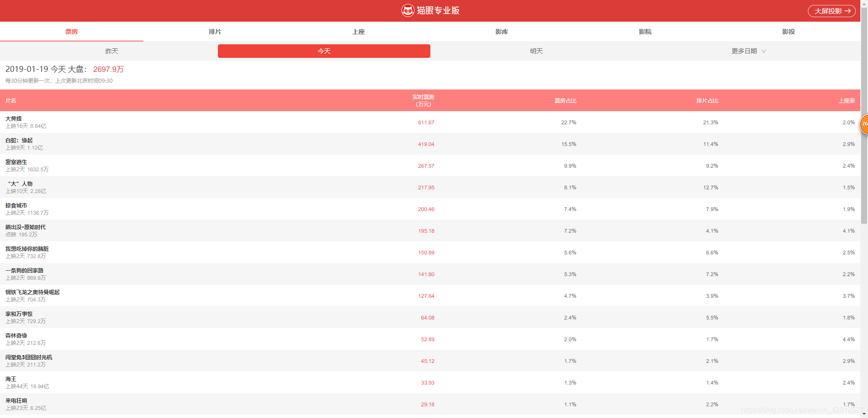Click the 票房占比 column header
Viewport: 868px width, 418px height.
566,101
